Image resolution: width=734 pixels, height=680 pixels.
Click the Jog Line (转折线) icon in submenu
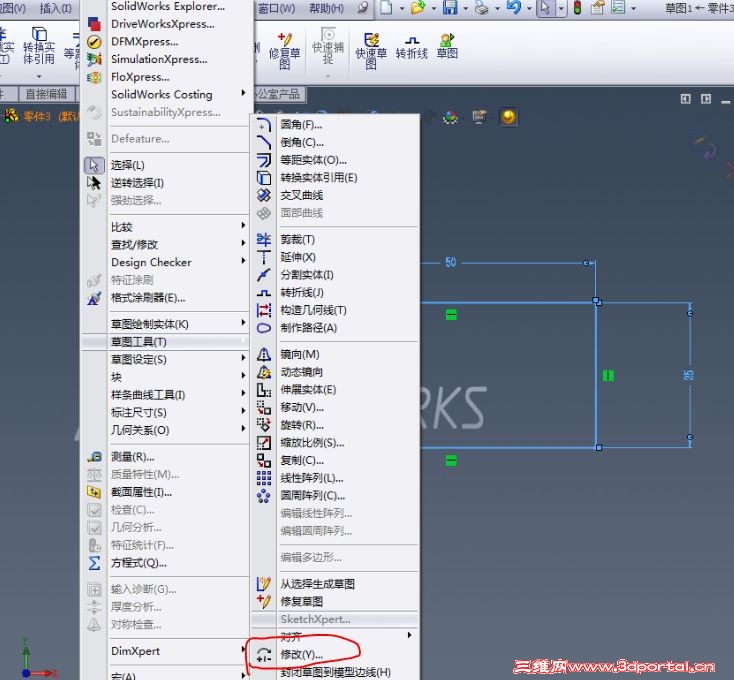coord(264,292)
